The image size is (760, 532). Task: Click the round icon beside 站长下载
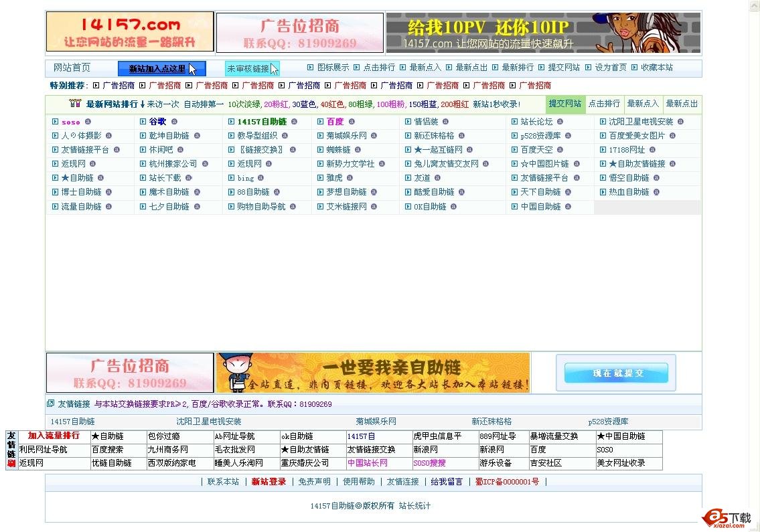(189, 178)
